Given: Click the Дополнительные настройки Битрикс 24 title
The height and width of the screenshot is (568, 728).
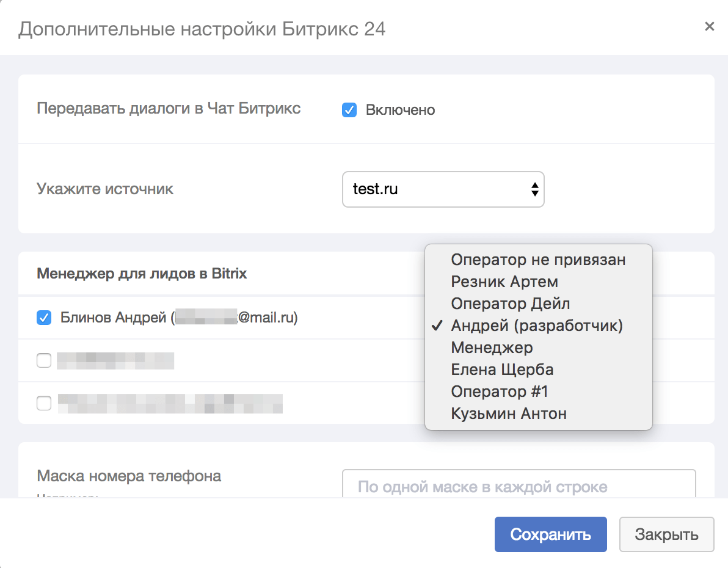Looking at the screenshot, I should (202, 29).
